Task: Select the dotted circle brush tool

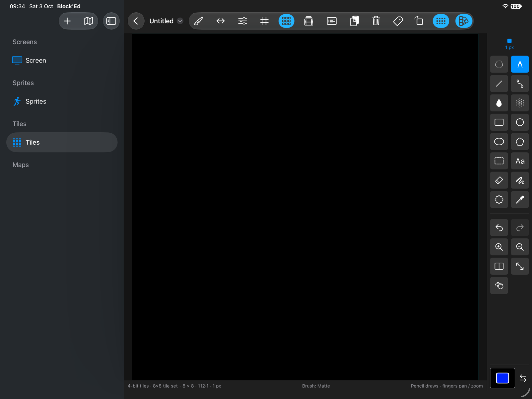Action: (x=499, y=64)
